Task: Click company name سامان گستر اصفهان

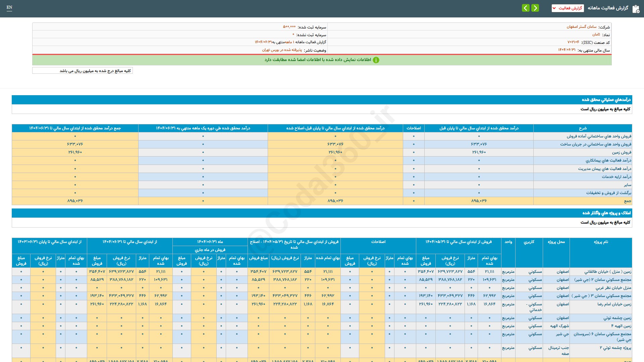Action: click(x=582, y=27)
